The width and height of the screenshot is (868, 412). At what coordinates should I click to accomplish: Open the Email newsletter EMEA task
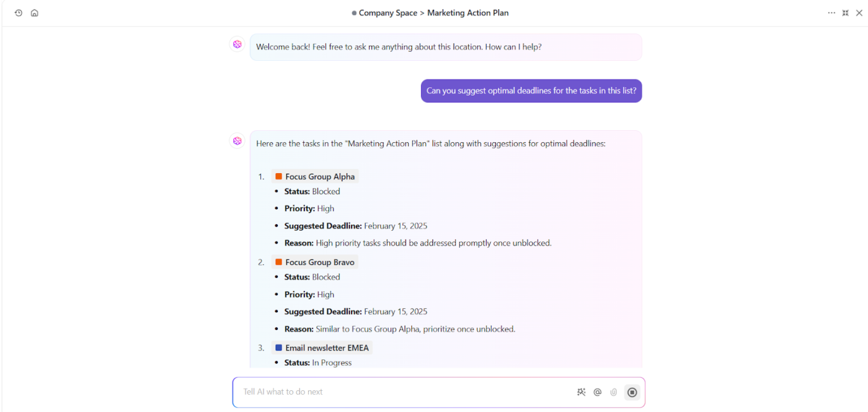tap(327, 348)
